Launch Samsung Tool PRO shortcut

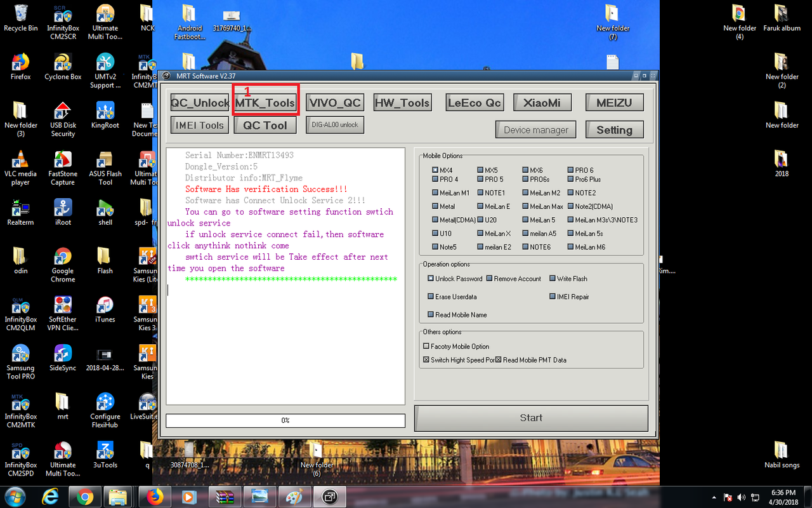20,362
